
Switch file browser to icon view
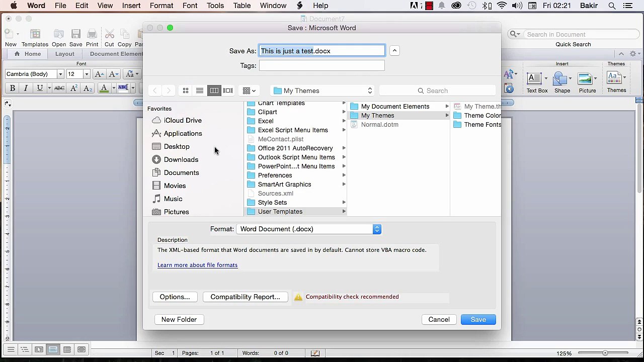click(186, 90)
